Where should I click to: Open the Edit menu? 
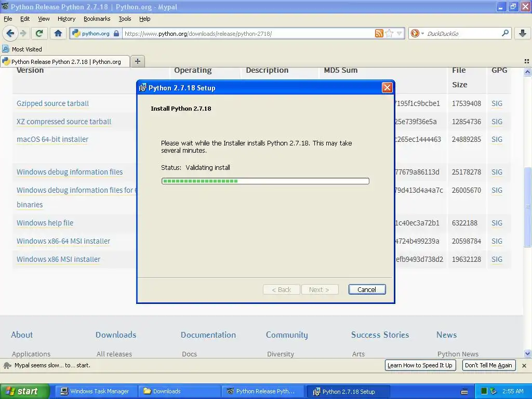coord(25,19)
